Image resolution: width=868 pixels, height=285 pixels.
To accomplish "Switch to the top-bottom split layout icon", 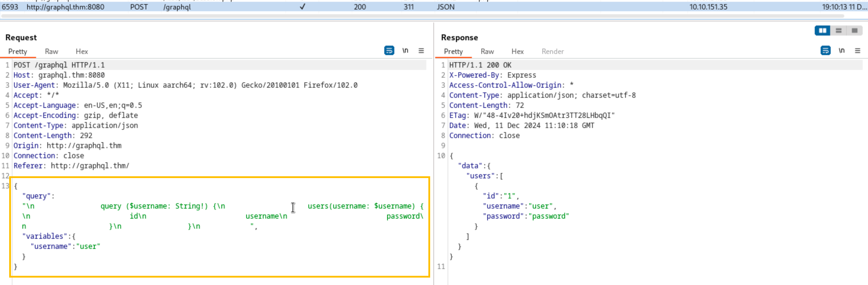I will 838,31.
